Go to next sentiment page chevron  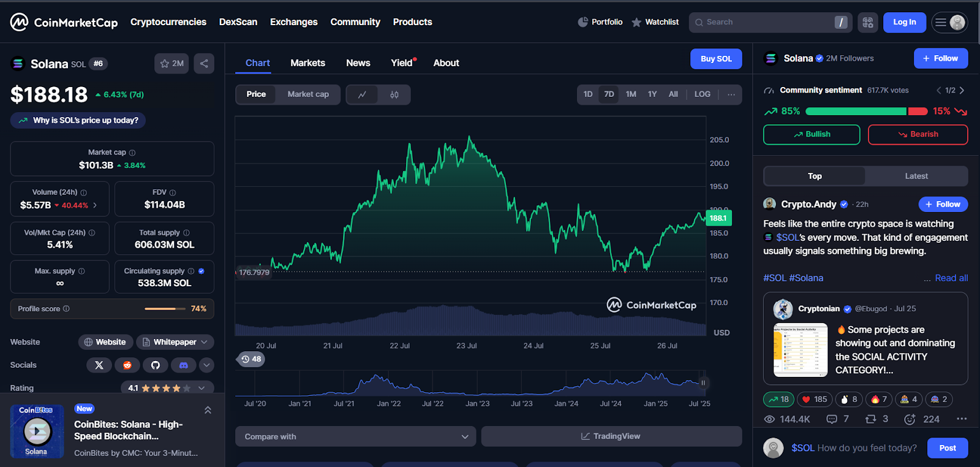tap(962, 90)
